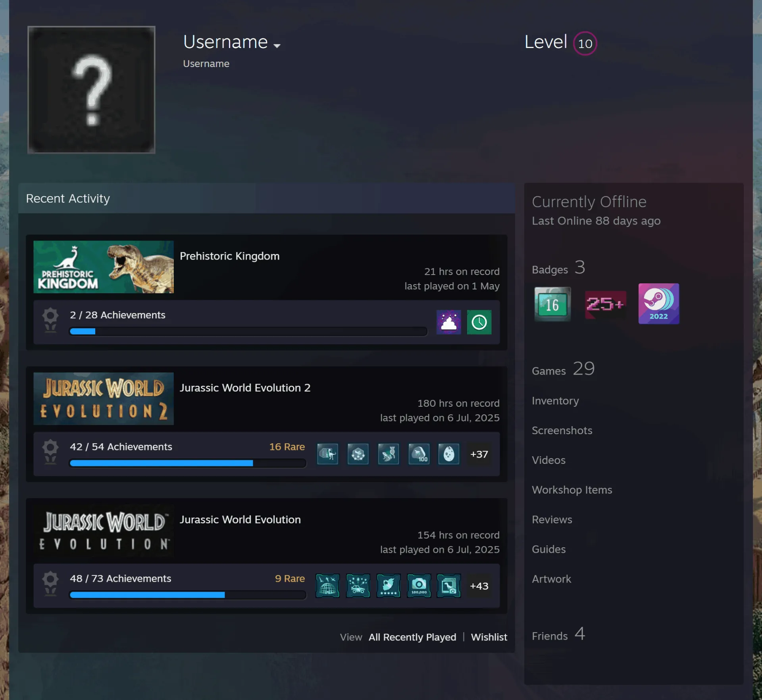Click the 100 achievement icon in Evolution 2

point(419,454)
